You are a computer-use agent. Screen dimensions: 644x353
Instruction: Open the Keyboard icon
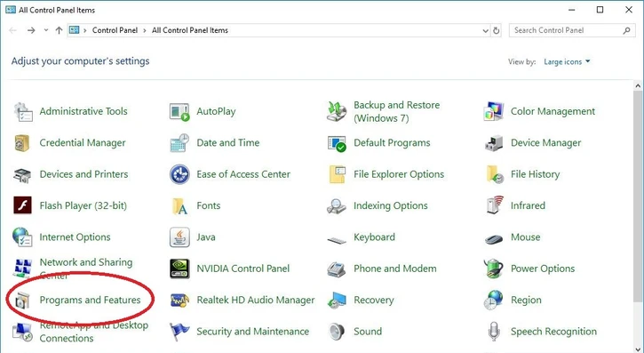point(337,239)
